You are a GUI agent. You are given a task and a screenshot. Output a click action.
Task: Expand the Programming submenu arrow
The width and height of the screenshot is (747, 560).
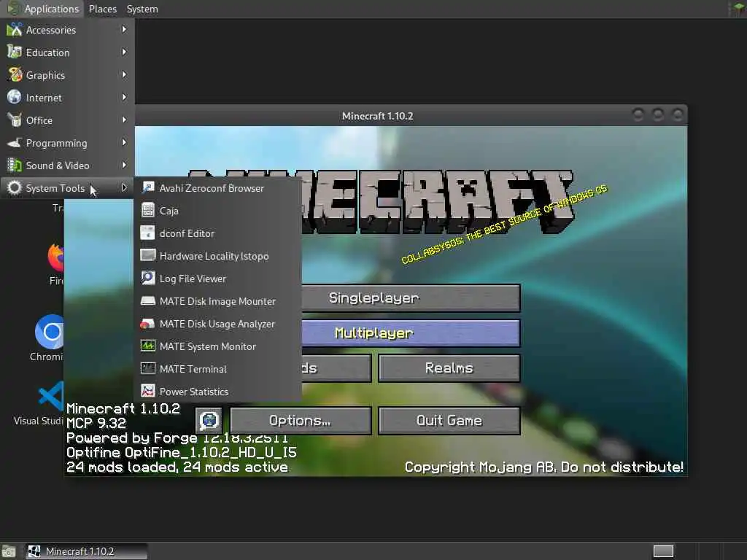click(x=124, y=142)
